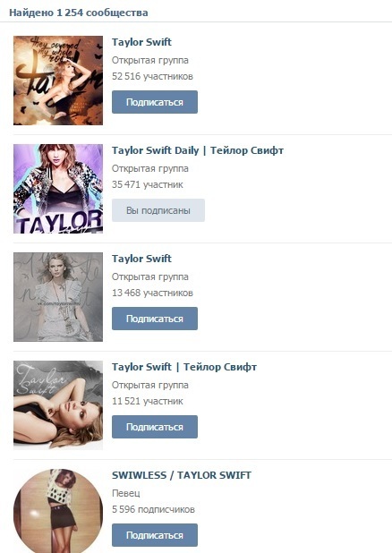Open Taylor Swift | Тейлор Свифт group title
The image size is (392, 553).
coord(184,367)
